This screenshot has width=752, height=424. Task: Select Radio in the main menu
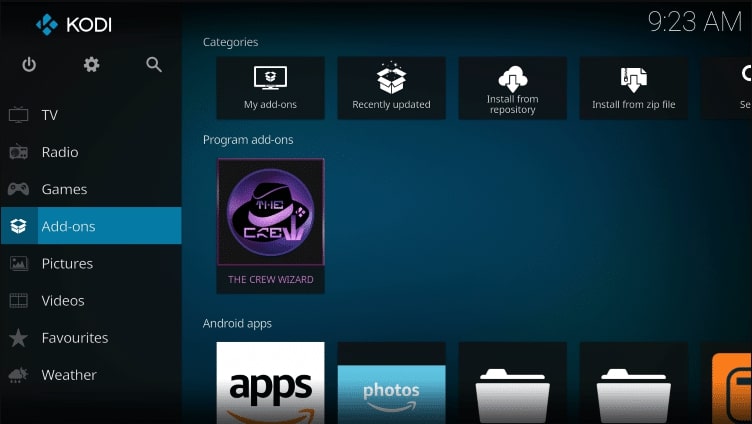[91, 152]
